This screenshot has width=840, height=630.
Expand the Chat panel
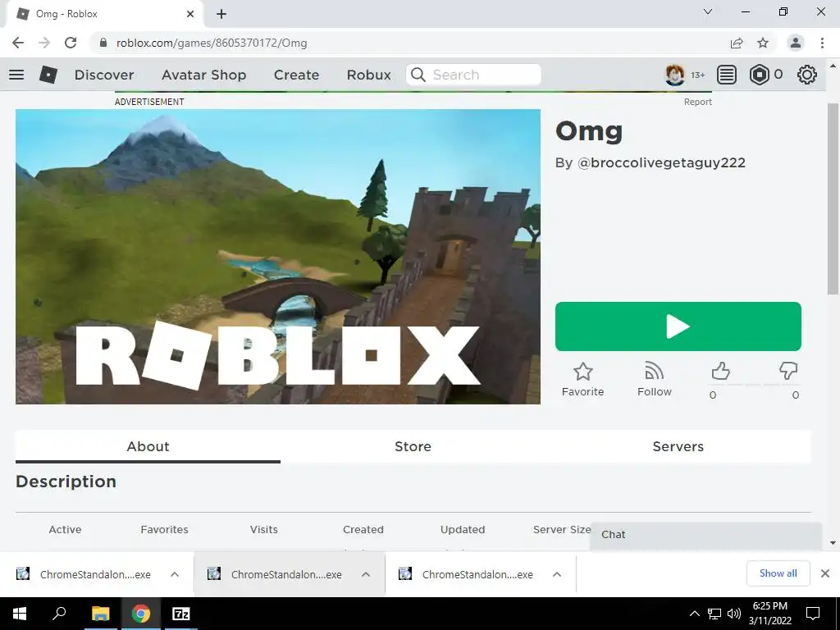(706, 535)
